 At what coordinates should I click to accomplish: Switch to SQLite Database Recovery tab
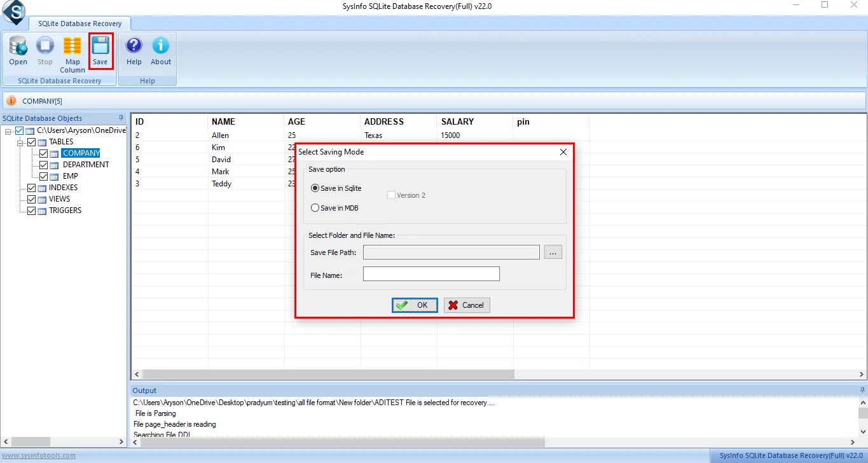[x=80, y=24]
